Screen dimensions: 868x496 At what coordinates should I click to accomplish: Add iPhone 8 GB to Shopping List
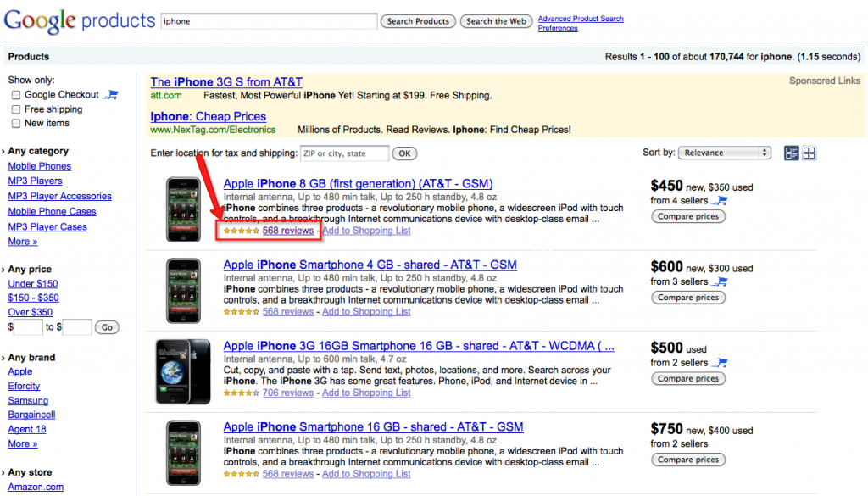click(366, 231)
